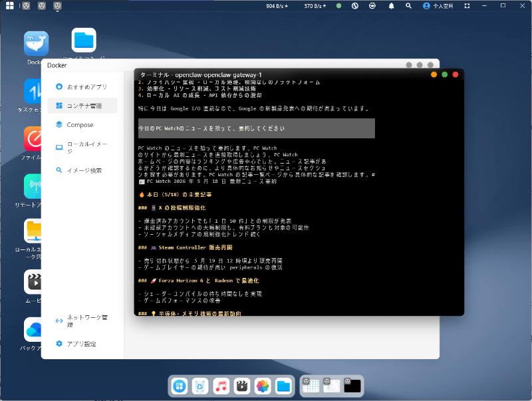Switch to the black terminal thumbnail in dock
The width and height of the screenshot is (532, 401).
(x=352, y=386)
